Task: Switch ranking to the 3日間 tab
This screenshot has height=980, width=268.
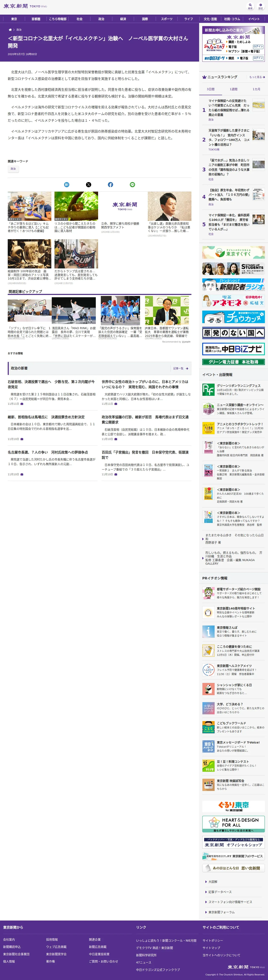Action: 211,89
